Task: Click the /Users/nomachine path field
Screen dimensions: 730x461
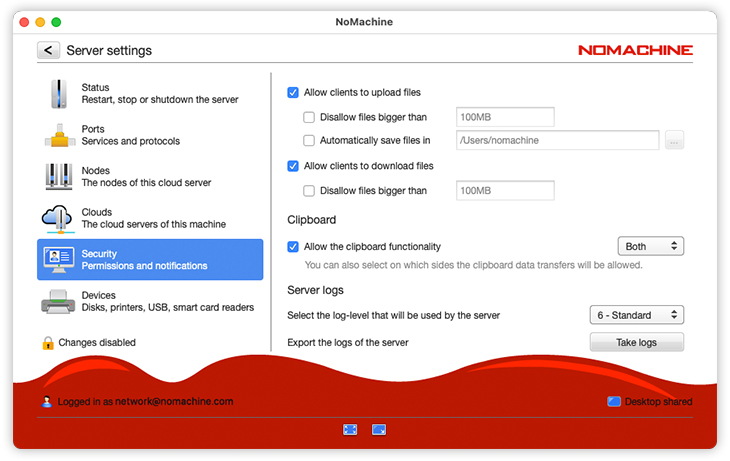Action: tap(557, 141)
